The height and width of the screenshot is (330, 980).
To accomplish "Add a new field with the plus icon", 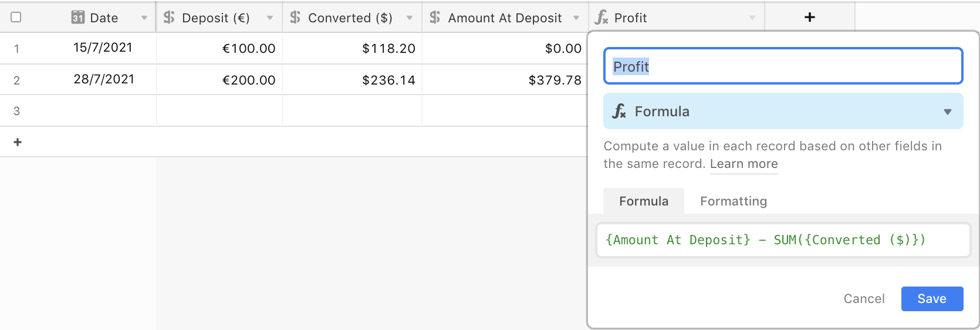I will point(810,17).
